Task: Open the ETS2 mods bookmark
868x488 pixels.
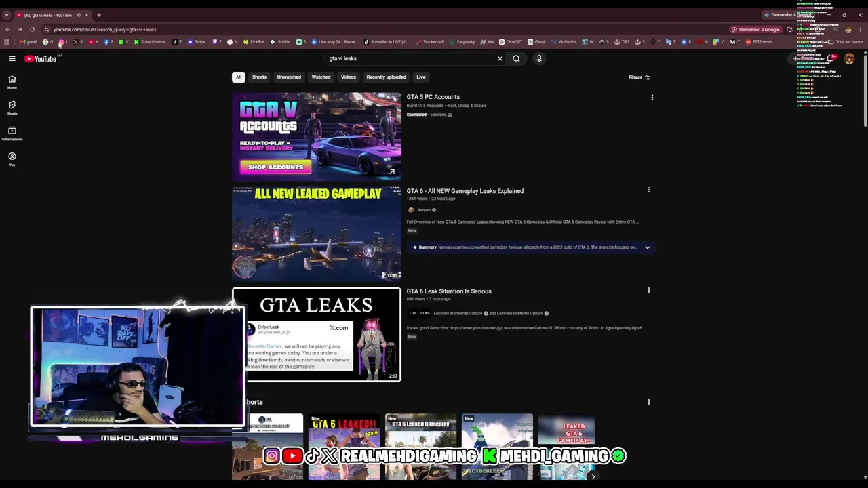Action: 759,42
